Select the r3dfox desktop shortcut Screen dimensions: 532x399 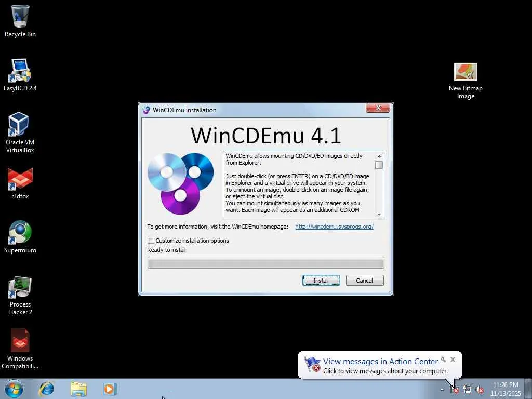20,183
